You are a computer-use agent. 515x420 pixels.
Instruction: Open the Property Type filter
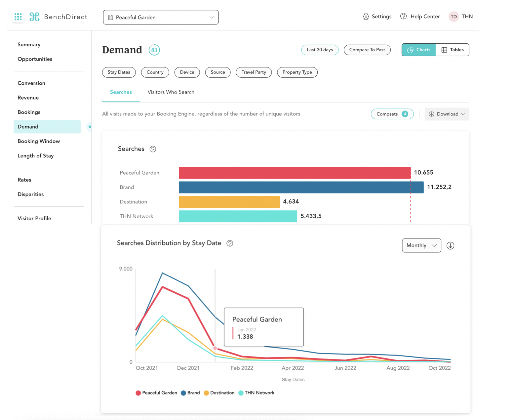(297, 72)
